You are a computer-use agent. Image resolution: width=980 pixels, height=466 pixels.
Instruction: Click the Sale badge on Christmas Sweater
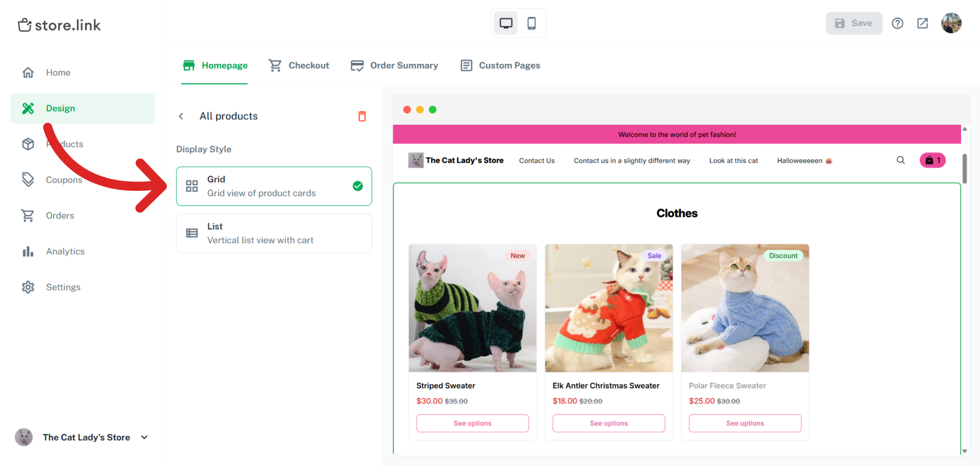654,255
